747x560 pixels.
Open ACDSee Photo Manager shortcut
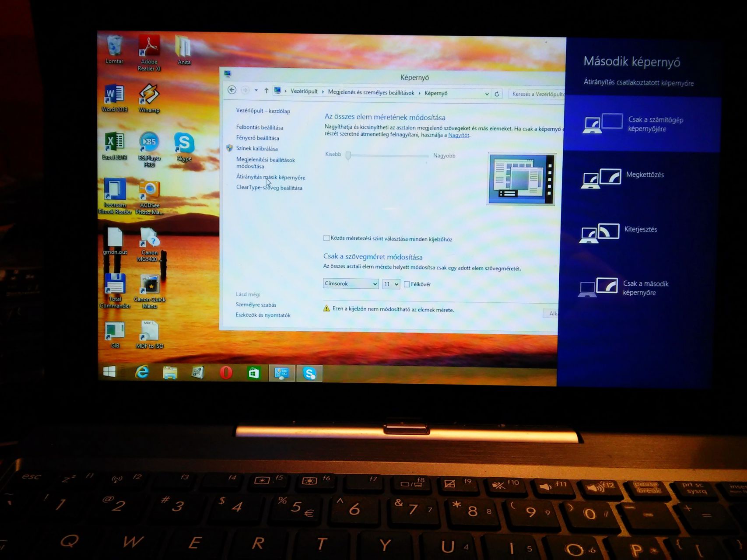[149, 197]
